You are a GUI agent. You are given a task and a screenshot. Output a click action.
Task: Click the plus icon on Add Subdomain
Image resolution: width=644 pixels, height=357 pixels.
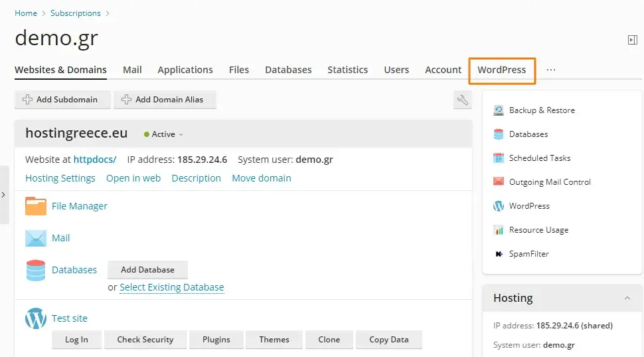tap(27, 100)
